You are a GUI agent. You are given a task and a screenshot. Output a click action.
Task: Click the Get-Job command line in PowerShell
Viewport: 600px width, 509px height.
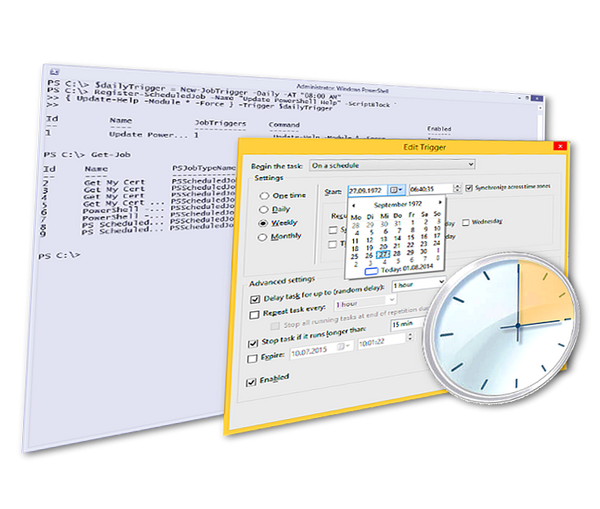[87, 155]
